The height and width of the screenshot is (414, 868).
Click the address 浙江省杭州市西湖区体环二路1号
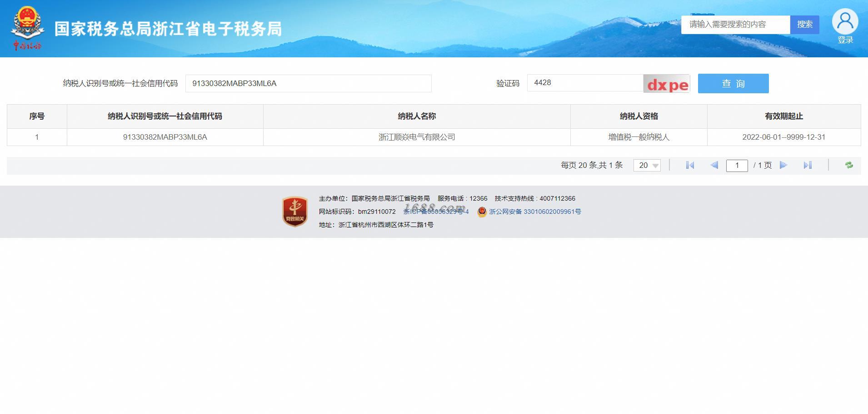tap(376, 225)
